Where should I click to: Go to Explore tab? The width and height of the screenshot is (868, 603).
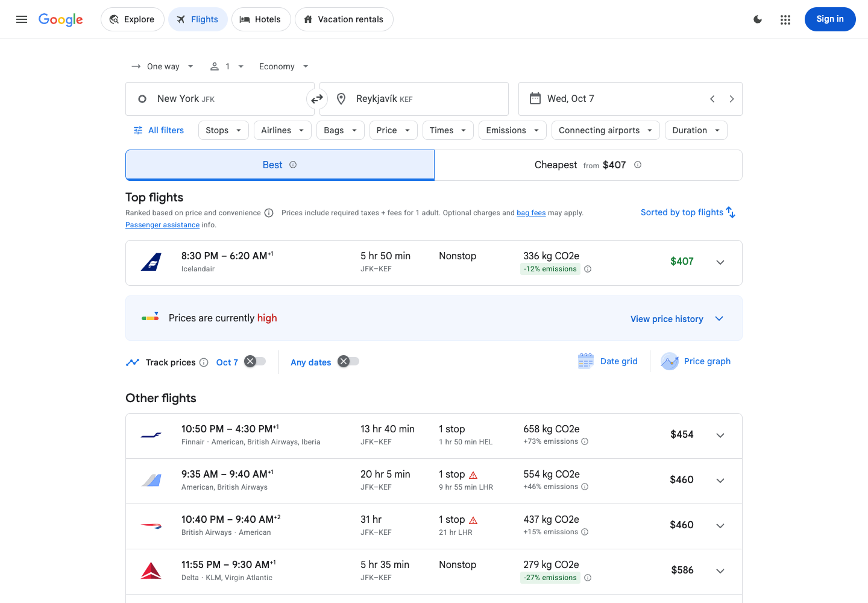(132, 19)
